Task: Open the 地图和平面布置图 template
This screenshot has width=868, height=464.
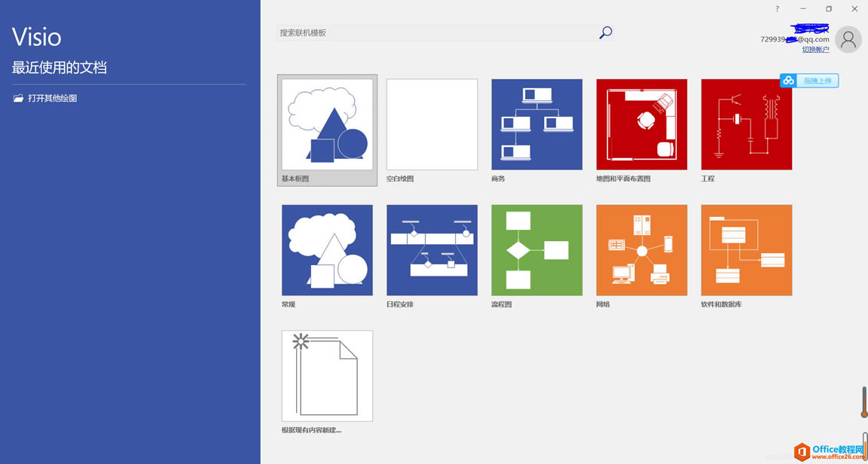Action: tap(640, 124)
